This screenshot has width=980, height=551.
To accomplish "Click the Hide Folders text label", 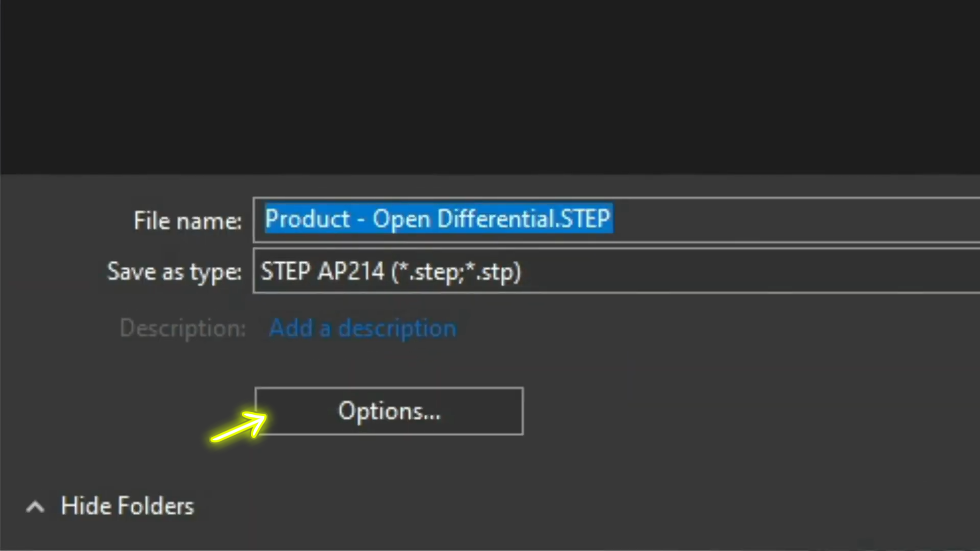I will tap(128, 506).
